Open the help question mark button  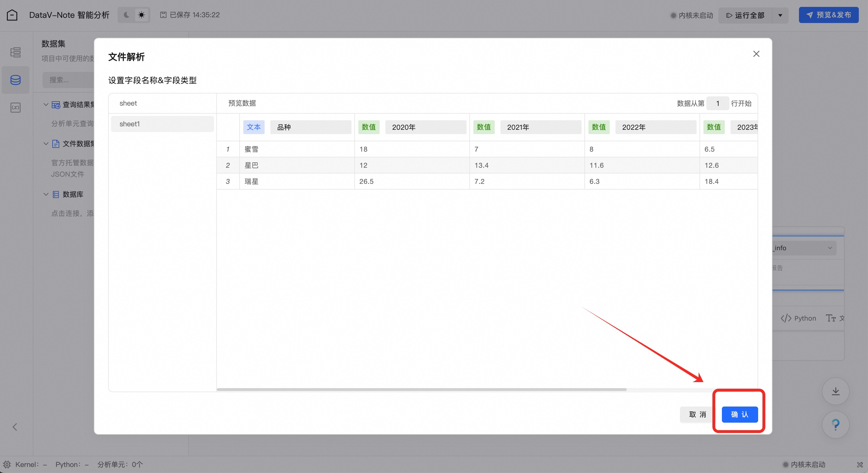(835, 424)
